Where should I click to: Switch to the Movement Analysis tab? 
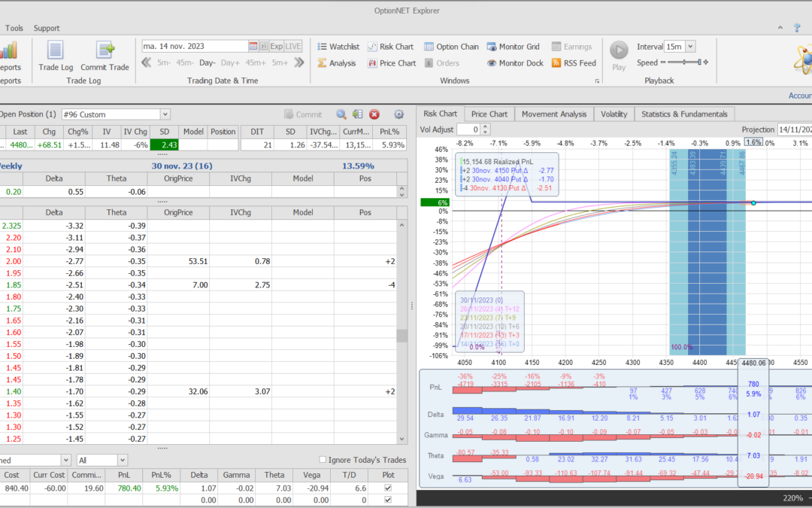554,114
